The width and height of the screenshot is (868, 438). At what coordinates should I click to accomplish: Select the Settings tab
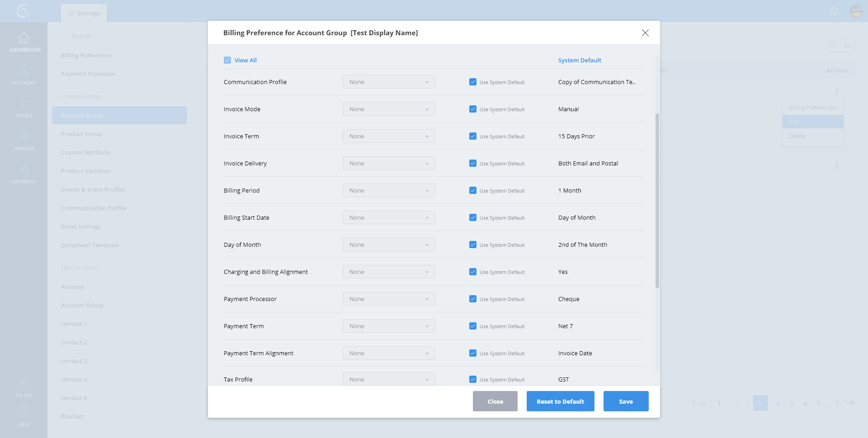(x=84, y=14)
